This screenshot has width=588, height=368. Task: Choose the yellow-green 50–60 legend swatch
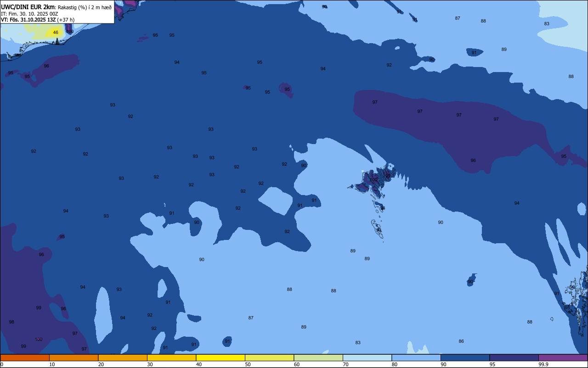coord(269,358)
